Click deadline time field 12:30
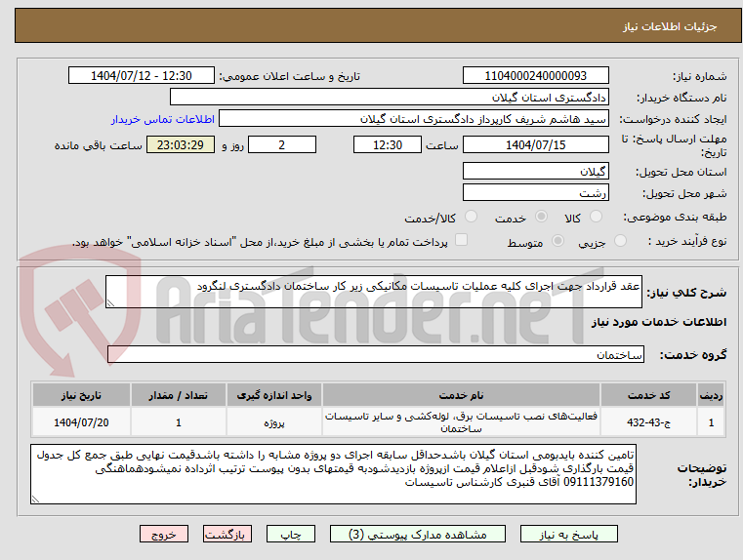743x560 pixels. 388,144
